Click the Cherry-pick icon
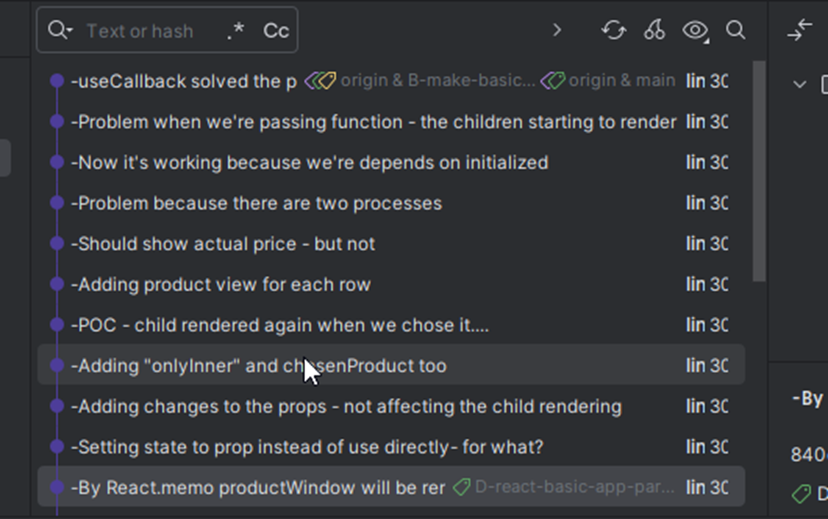This screenshot has height=519, width=828. [654, 30]
